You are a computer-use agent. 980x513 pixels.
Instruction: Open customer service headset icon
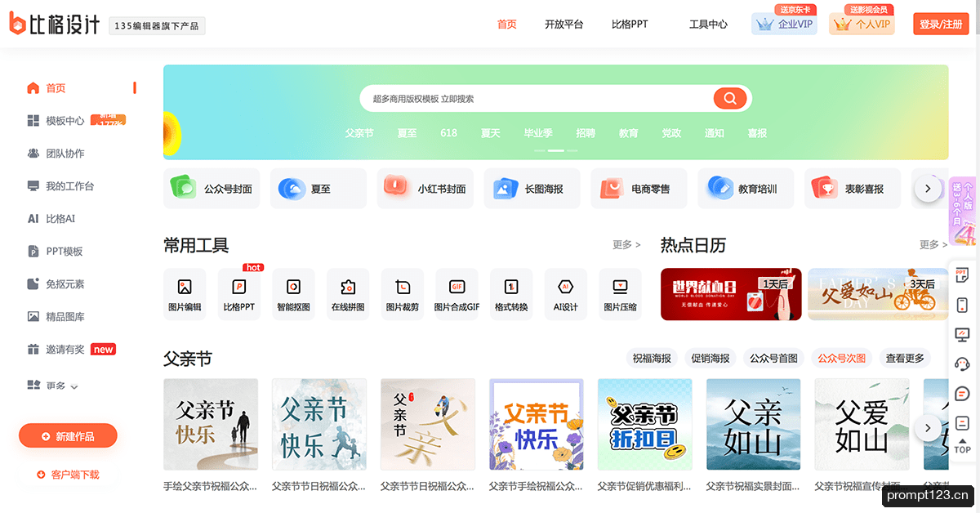coord(962,364)
